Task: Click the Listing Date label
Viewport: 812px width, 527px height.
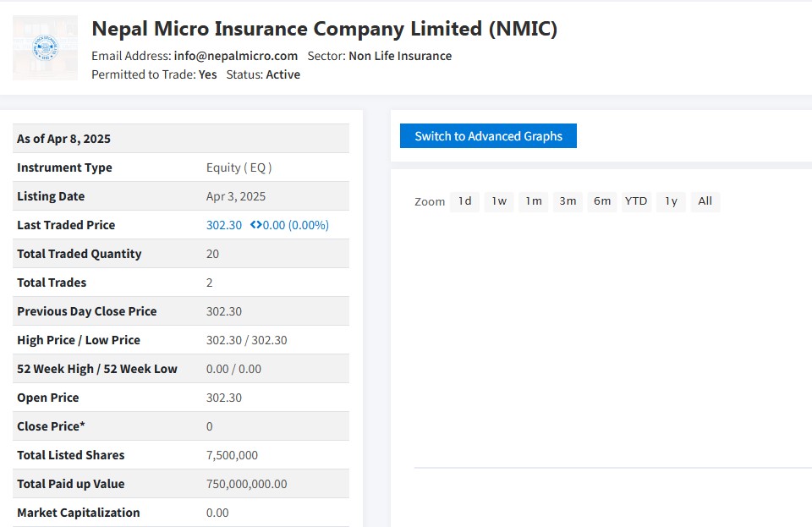Action: (51, 196)
